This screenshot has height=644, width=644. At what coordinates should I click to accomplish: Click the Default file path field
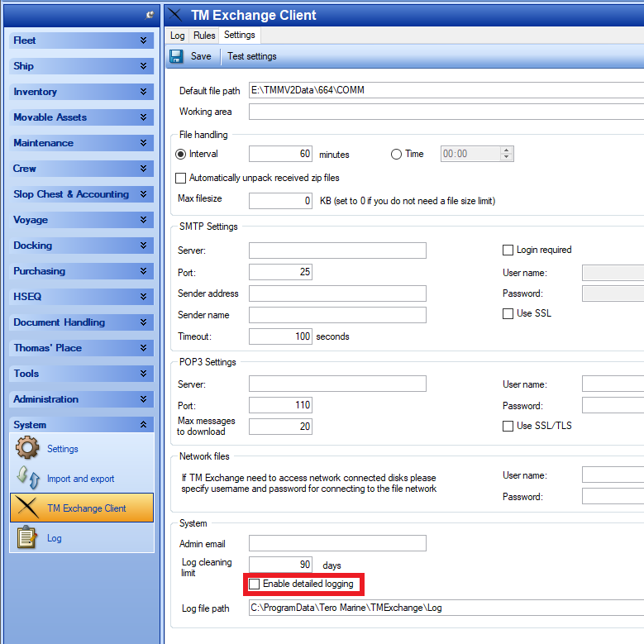point(446,90)
